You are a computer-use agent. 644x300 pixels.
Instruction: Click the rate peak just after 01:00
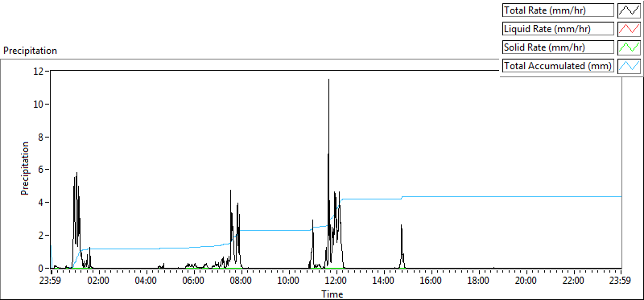coord(76,174)
